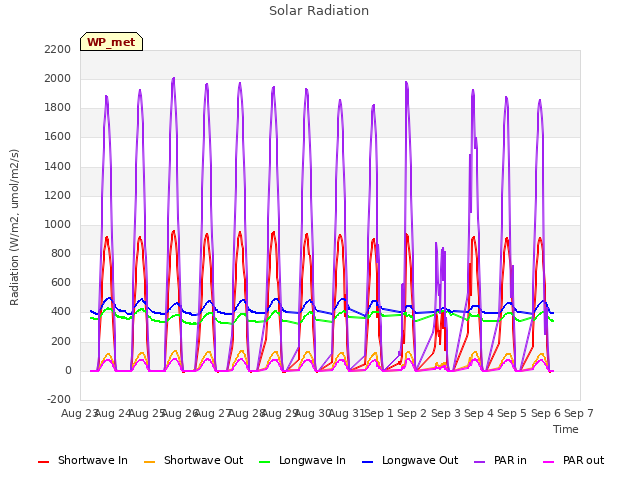Viewport: 640px width, 480px height.
Task: Click the purple PAR in legend swatch
Action: [x=480, y=462]
